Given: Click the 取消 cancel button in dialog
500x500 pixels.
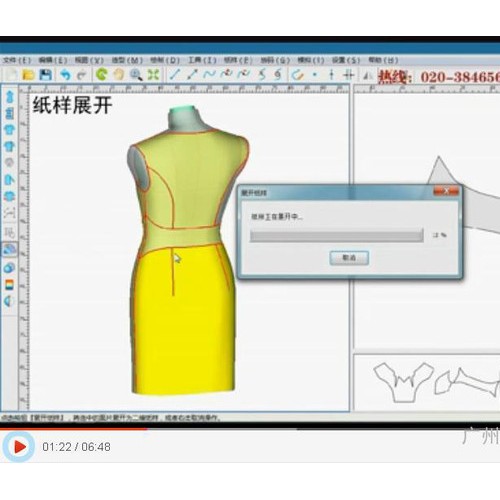Looking at the screenshot, I should (x=349, y=258).
